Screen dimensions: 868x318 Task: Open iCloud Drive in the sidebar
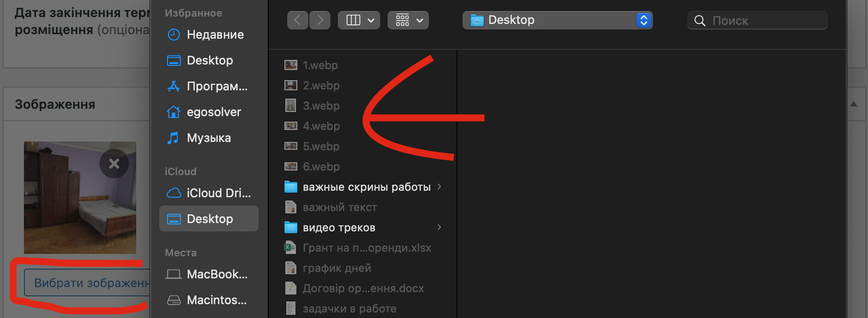[x=209, y=193]
